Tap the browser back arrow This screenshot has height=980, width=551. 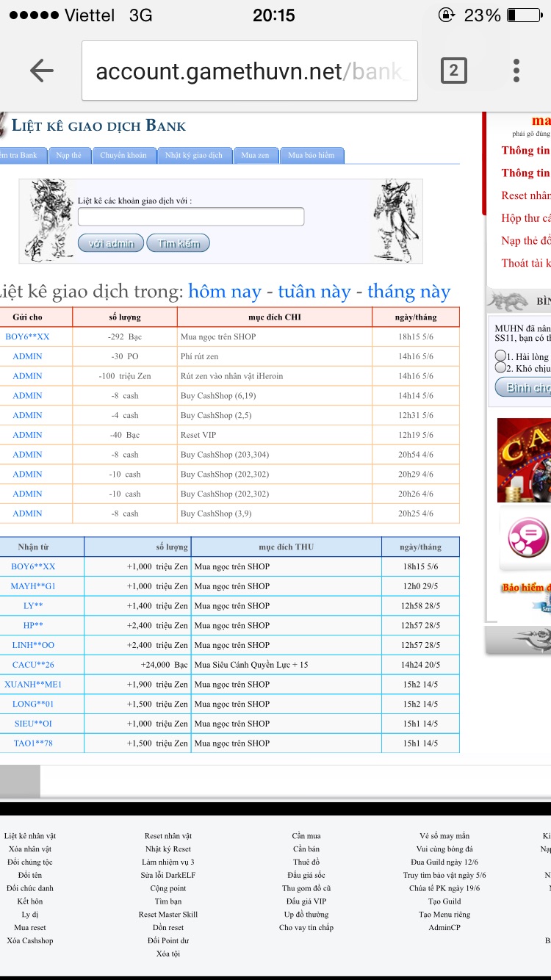pyautogui.click(x=42, y=71)
